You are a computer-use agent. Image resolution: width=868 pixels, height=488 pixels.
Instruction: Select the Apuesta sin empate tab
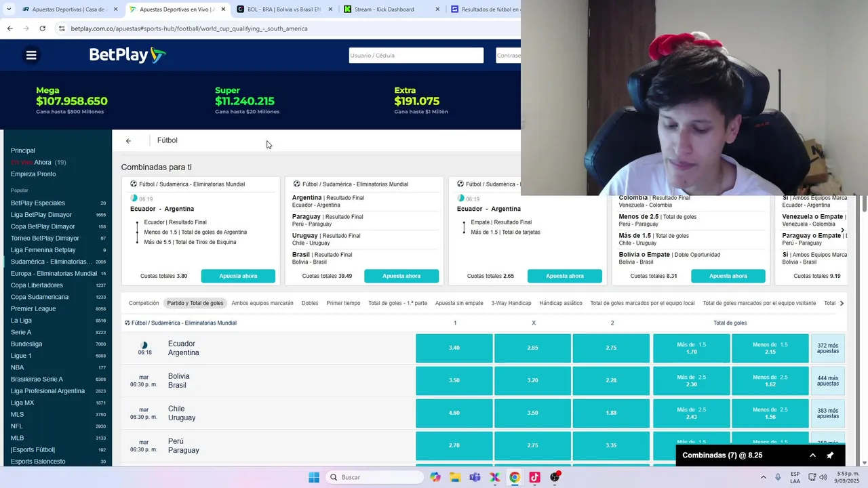tap(459, 303)
